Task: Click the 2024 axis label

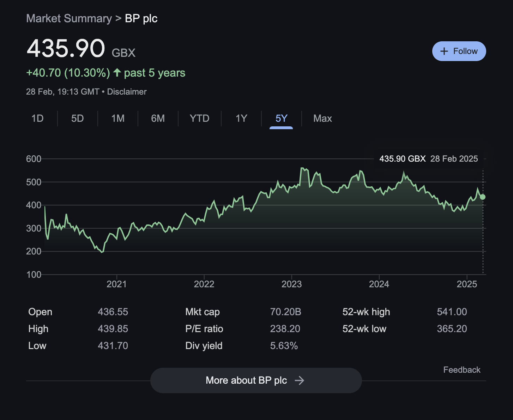Action: (x=379, y=284)
